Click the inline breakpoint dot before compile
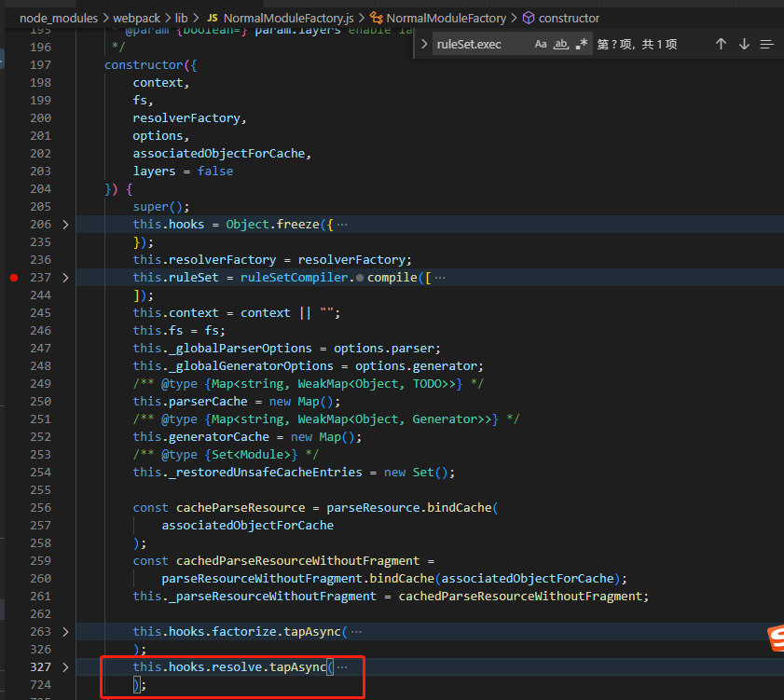The height and width of the screenshot is (700, 784). pyautogui.click(x=360, y=278)
